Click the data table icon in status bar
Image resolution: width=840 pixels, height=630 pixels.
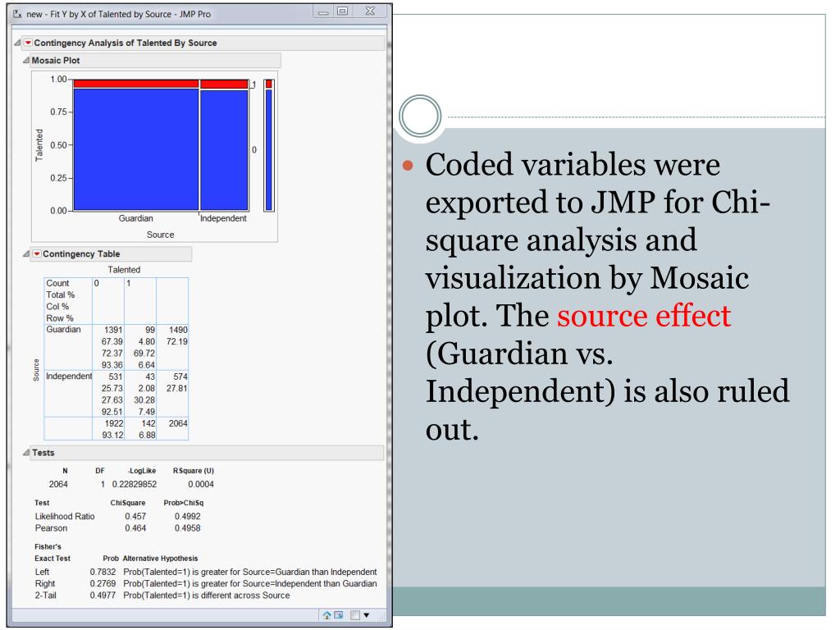coord(339,615)
